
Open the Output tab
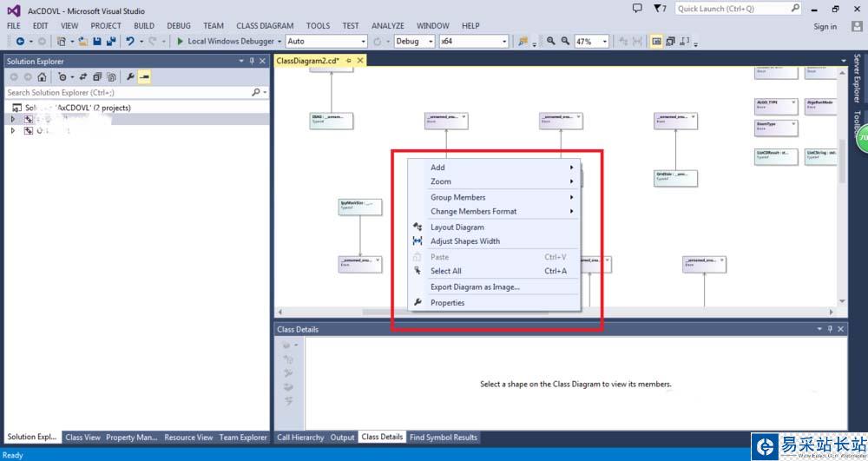click(342, 438)
